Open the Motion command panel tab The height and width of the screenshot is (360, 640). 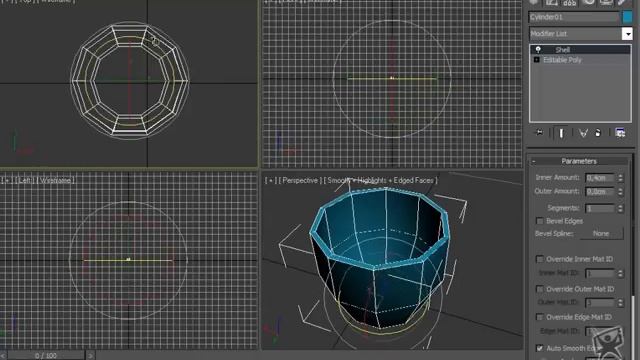click(588, 2)
